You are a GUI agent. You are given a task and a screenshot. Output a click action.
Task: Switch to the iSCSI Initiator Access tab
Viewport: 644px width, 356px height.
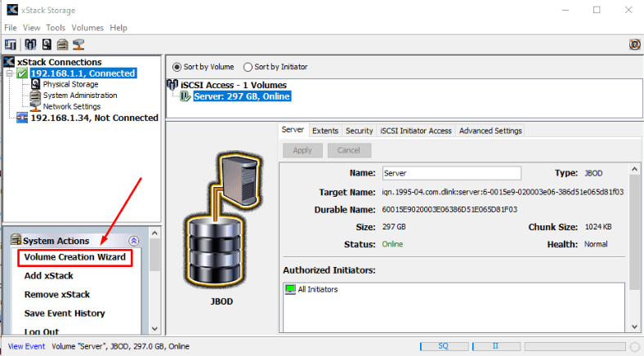click(x=416, y=131)
